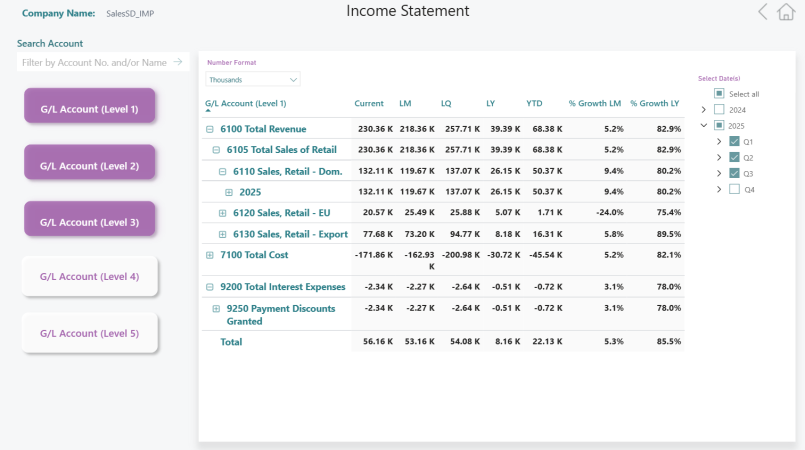Screen dimensions: 805x450
Task: Open the home page icon
Action: (x=786, y=12)
